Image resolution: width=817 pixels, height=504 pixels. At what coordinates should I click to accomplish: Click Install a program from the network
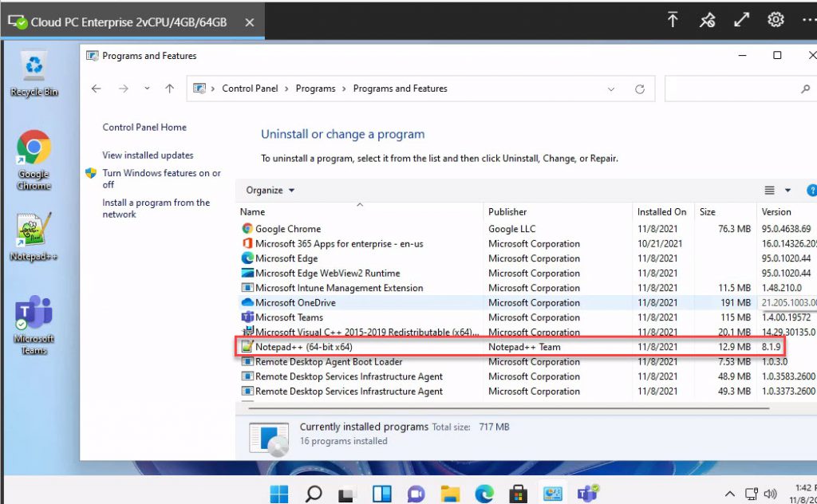point(156,208)
